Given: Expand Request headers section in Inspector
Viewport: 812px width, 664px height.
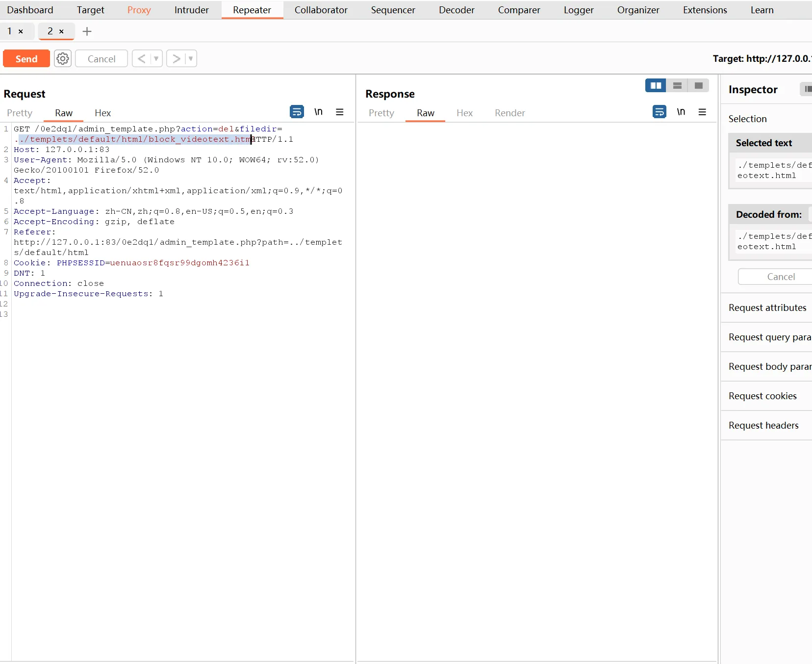Looking at the screenshot, I should coord(763,425).
